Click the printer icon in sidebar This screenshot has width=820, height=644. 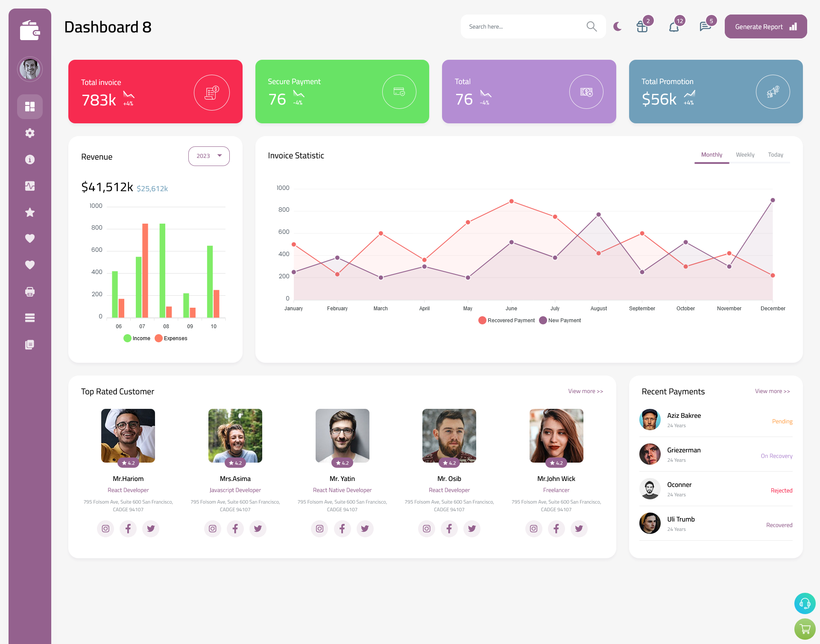pyautogui.click(x=30, y=291)
